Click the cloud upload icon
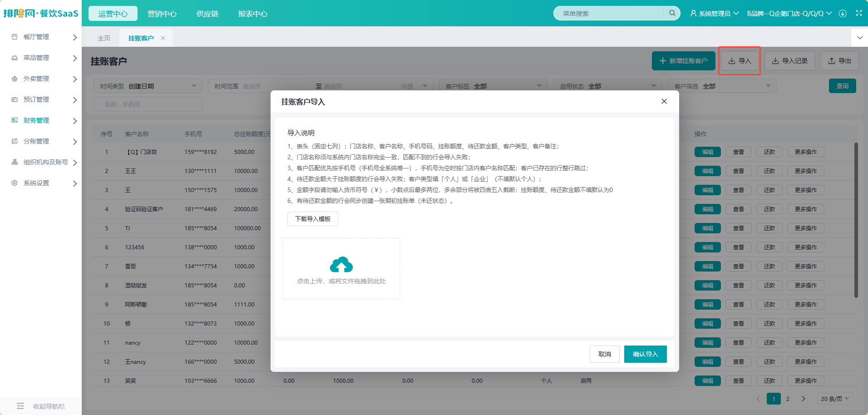Viewport: 868px width, 415px height. [x=341, y=264]
